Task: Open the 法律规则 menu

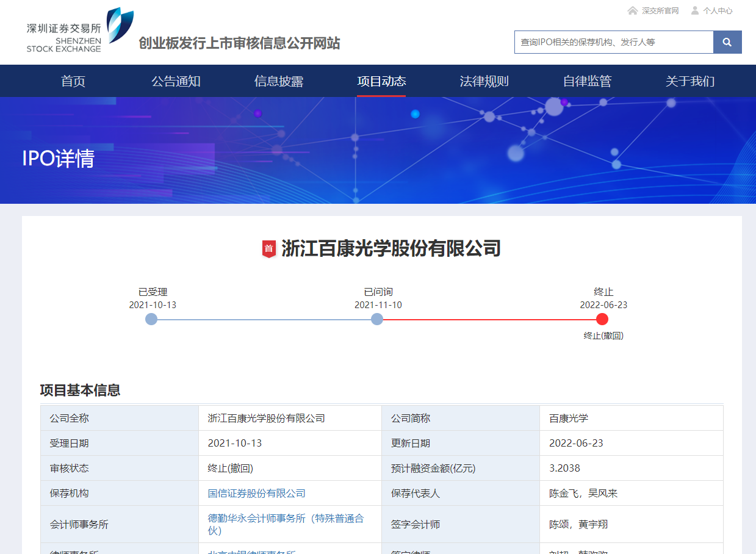Action: [484, 81]
